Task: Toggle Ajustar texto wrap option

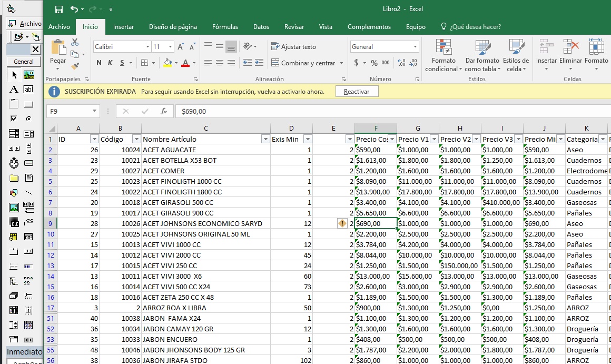Action: [293, 47]
